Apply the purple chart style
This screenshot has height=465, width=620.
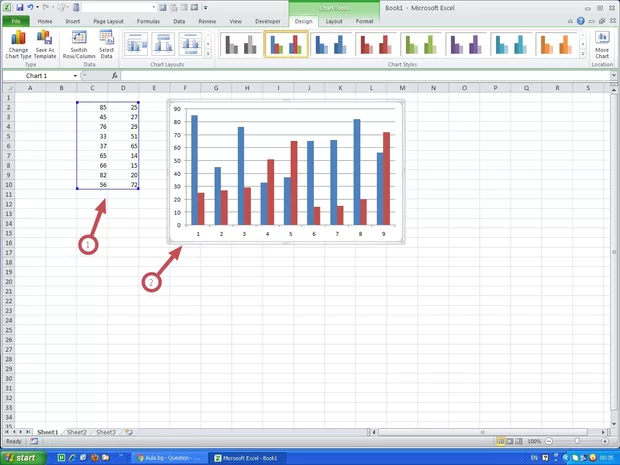[x=466, y=44]
